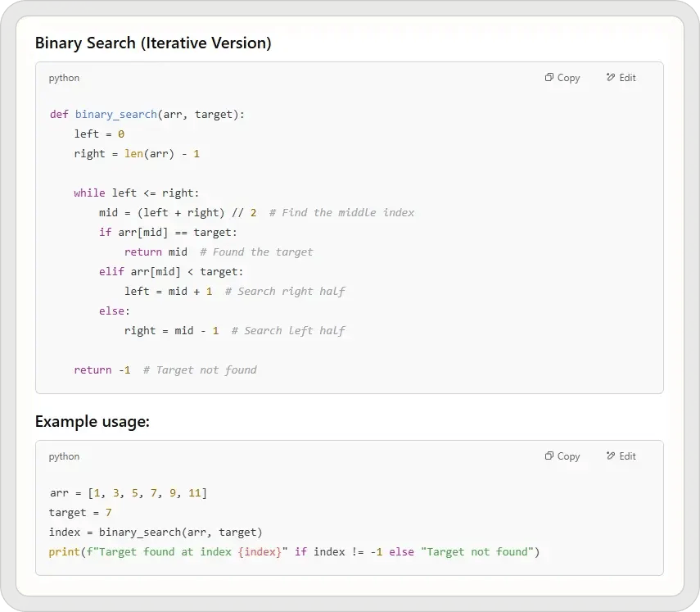
Task: Click the line 'index = binary_search(arr, target)'
Action: pos(156,533)
